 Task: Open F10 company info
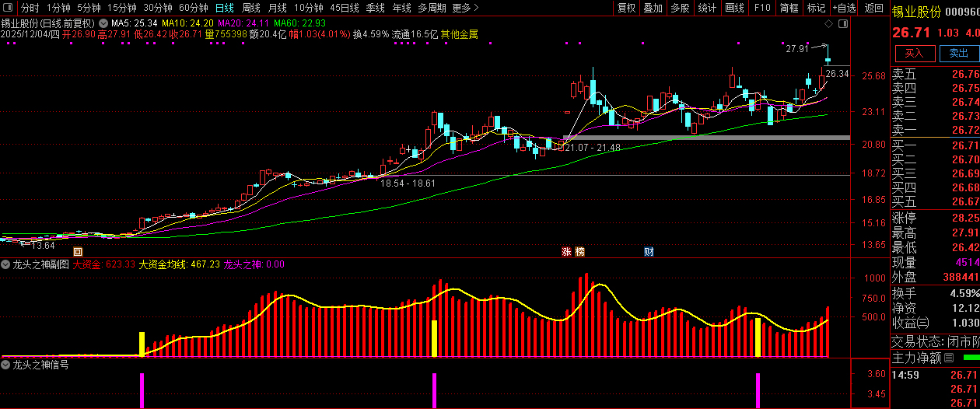point(762,8)
